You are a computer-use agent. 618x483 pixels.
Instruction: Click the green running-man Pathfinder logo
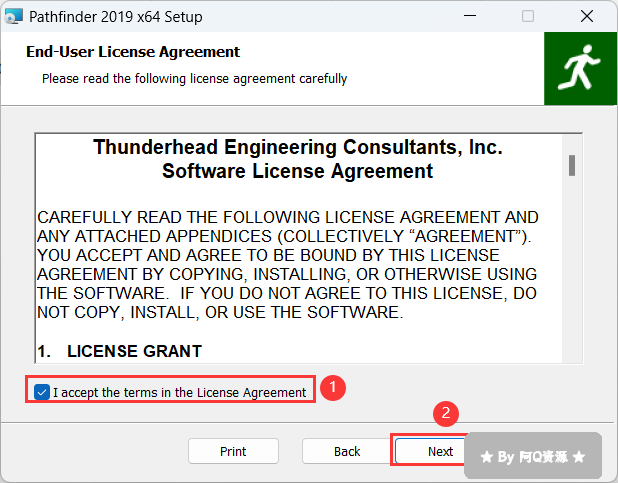point(580,68)
